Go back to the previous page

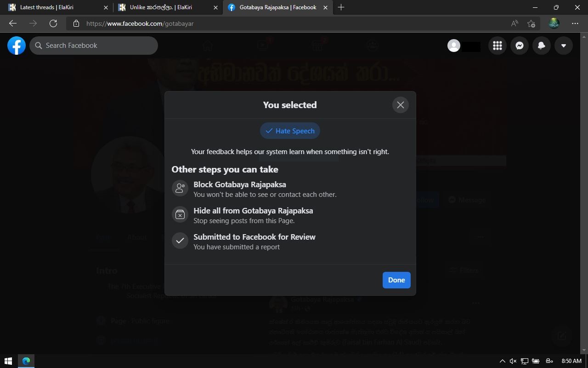point(13,23)
